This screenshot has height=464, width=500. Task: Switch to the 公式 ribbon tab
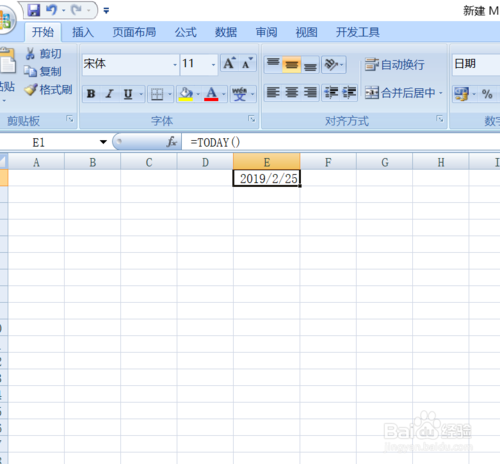tap(186, 32)
